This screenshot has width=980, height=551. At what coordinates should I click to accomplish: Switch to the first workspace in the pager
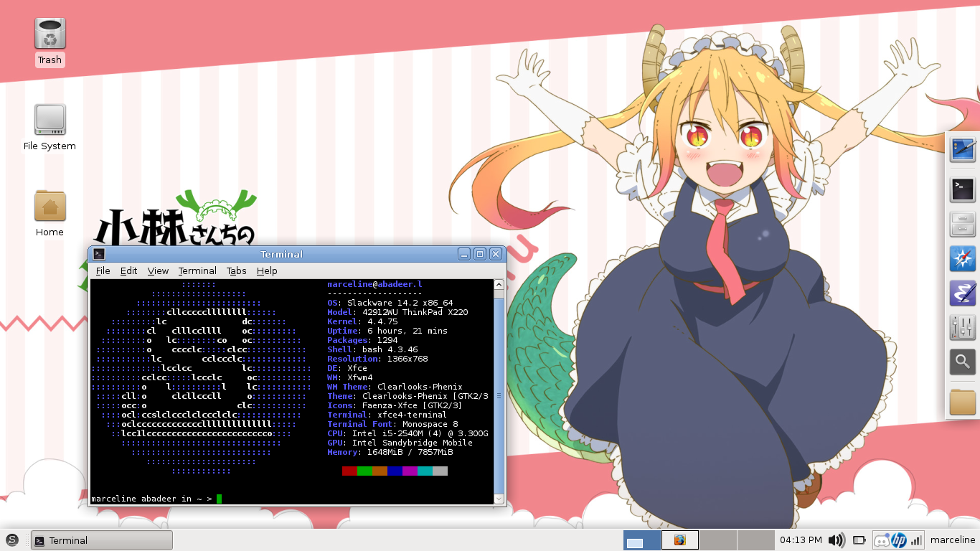[642, 540]
